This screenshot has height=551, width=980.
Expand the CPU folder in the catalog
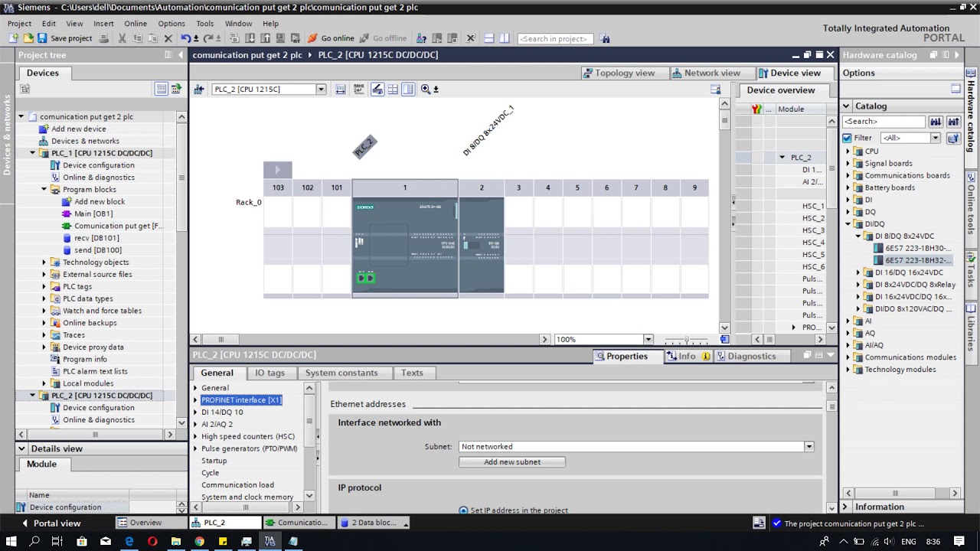[848, 152]
